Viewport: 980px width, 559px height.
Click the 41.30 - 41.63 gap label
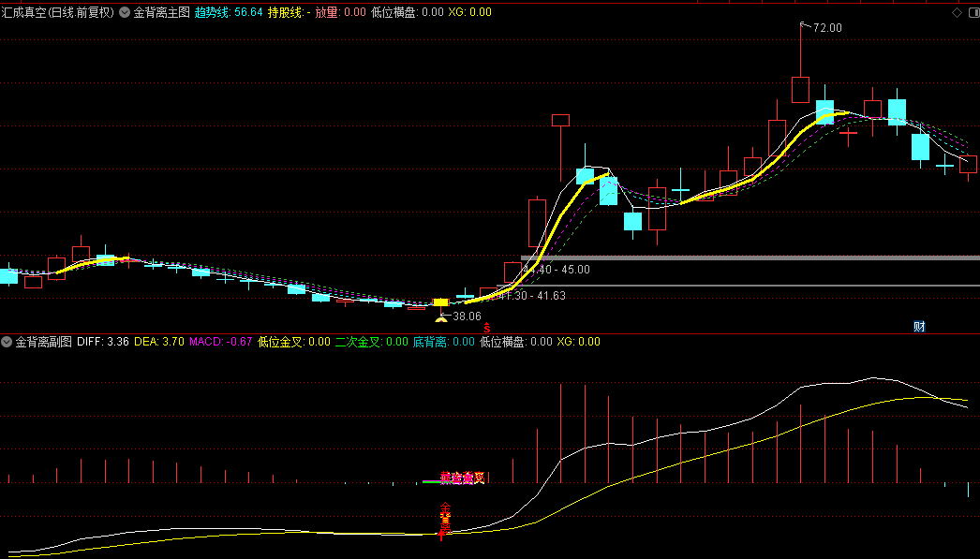click(x=532, y=296)
